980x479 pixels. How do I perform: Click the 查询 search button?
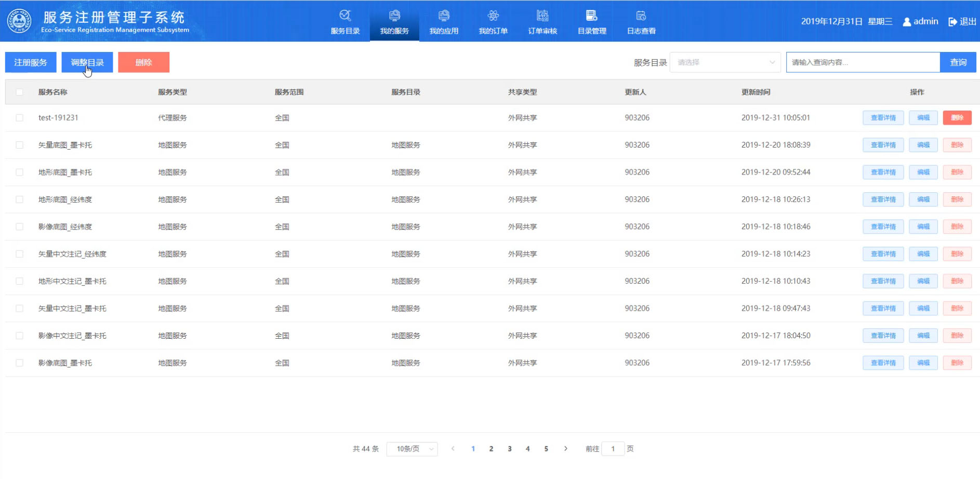click(x=958, y=62)
